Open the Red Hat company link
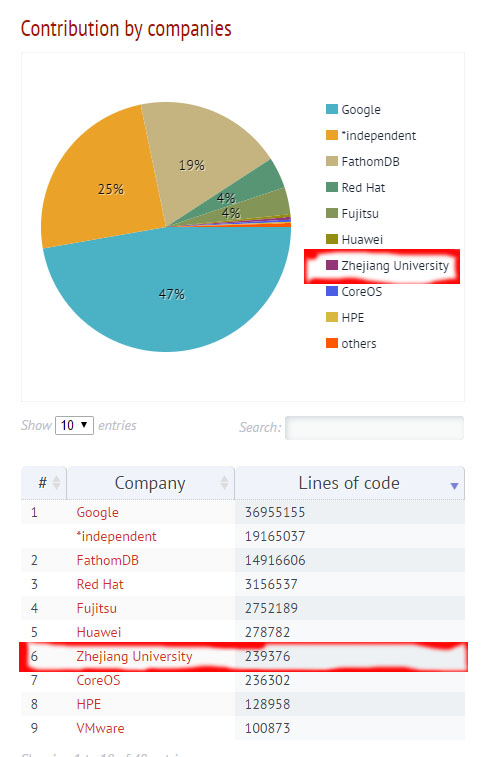The height and width of the screenshot is (757, 491). coord(100,584)
